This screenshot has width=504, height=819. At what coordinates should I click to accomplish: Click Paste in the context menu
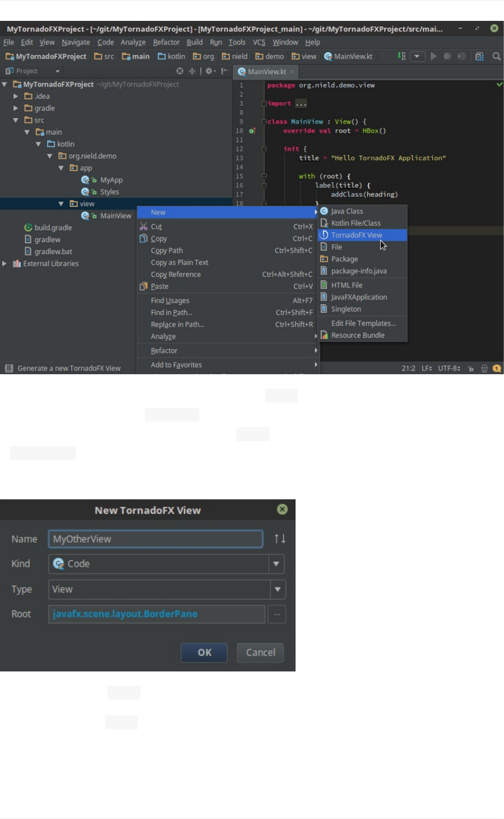click(x=228, y=286)
